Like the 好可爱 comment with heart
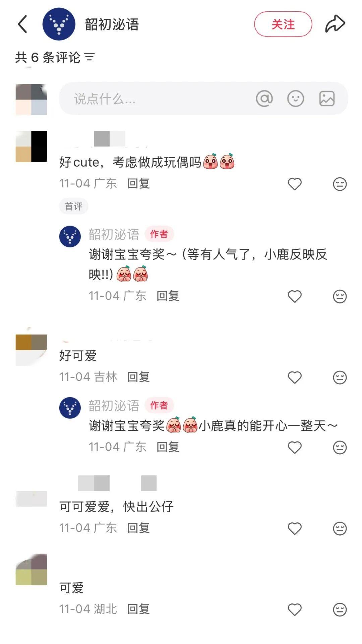Screen dimensions: 362x644 pyautogui.click(x=295, y=377)
